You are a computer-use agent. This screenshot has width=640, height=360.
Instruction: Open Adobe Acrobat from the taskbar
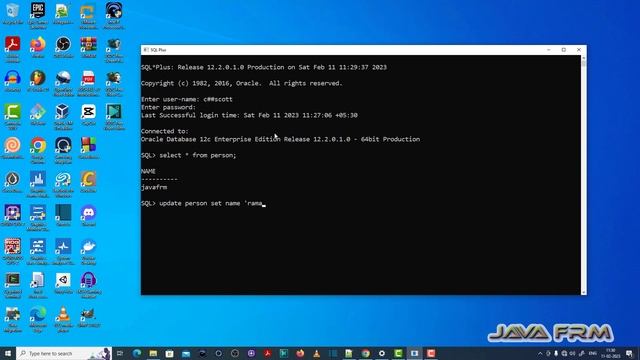point(267,353)
